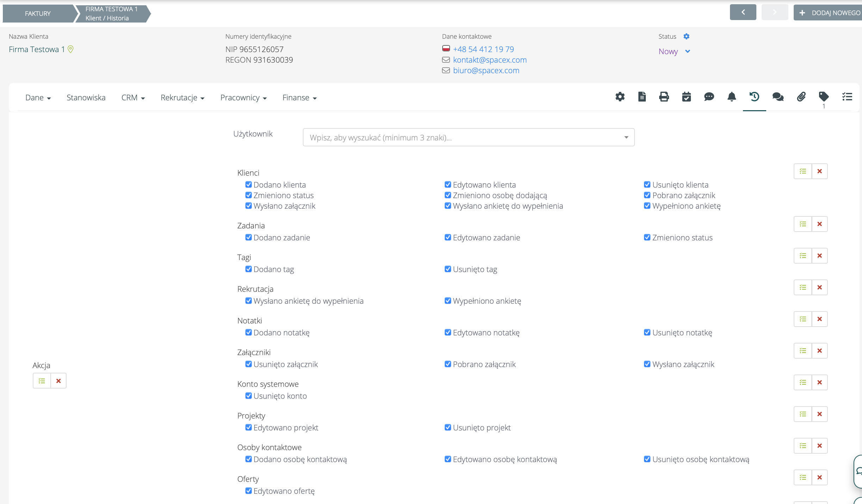
Task: Click the document file icon
Action: pyautogui.click(x=642, y=97)
